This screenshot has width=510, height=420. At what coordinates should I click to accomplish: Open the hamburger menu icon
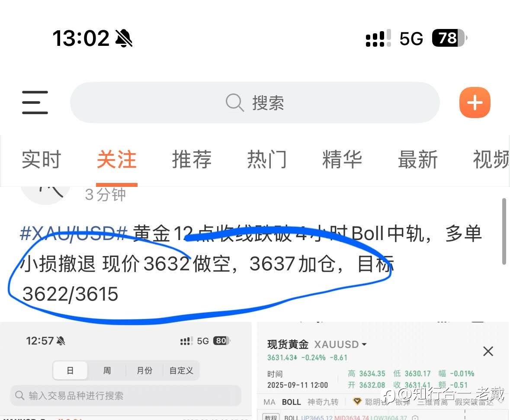tap(35, 103)
